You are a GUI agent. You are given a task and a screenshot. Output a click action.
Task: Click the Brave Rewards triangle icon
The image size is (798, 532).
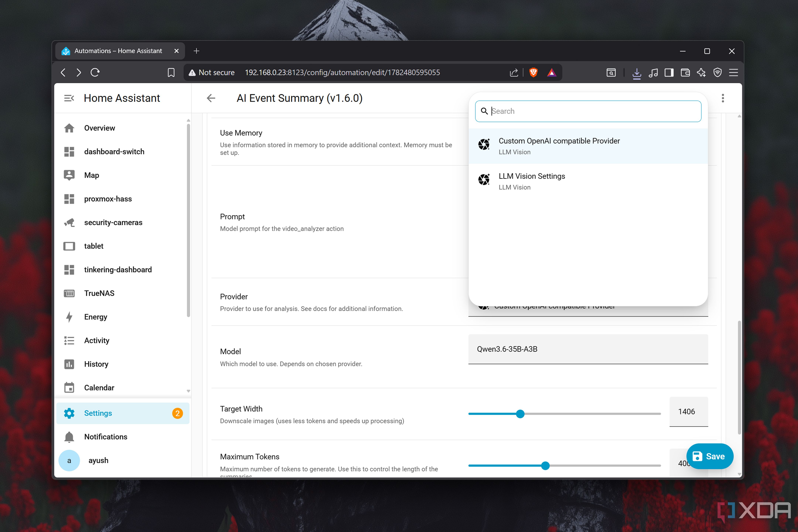click(x=552, y=72)
